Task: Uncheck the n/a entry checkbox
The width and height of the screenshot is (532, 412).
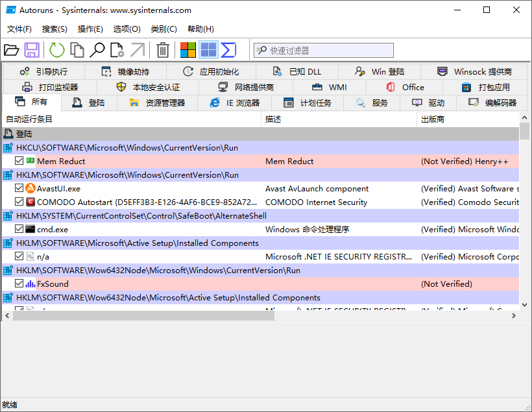Action: pos(19,256)
